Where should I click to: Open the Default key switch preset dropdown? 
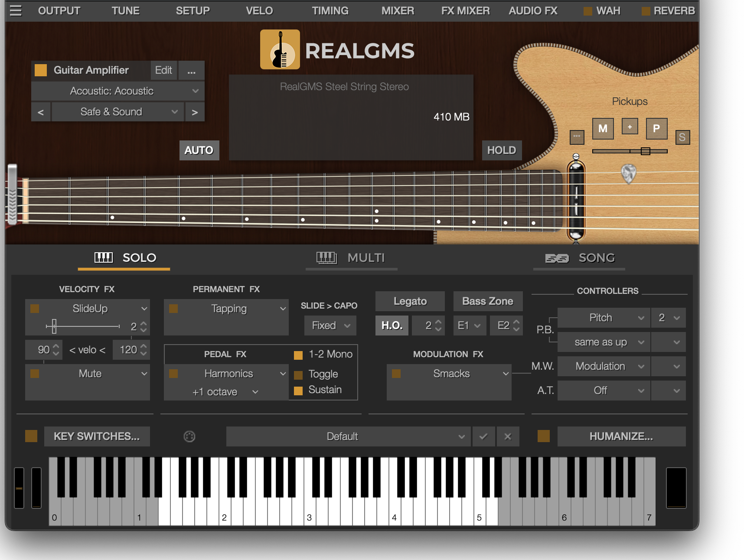pos(348,436)
